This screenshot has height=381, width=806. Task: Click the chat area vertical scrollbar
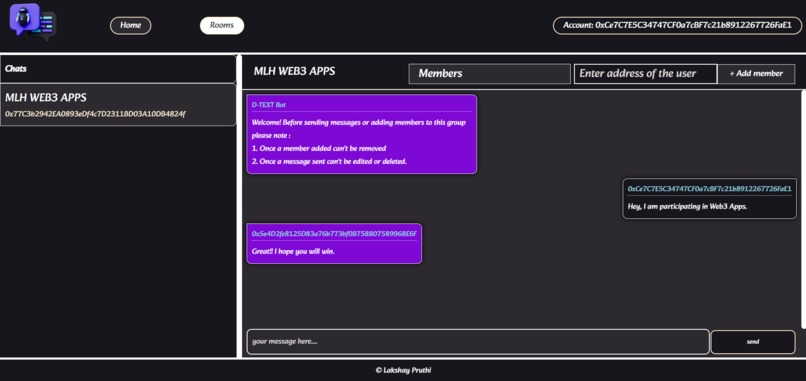803,210
